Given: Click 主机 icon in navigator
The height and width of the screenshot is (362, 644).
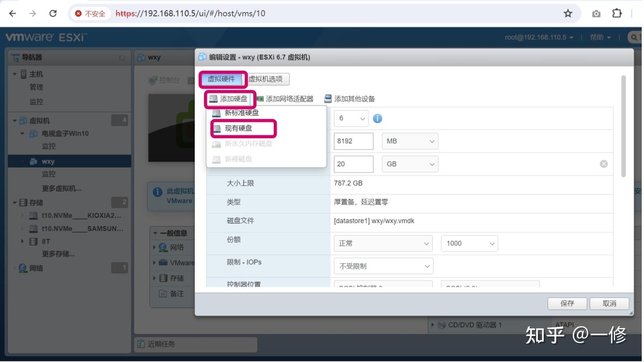Looking at the screenshot, I should (24, 74).
